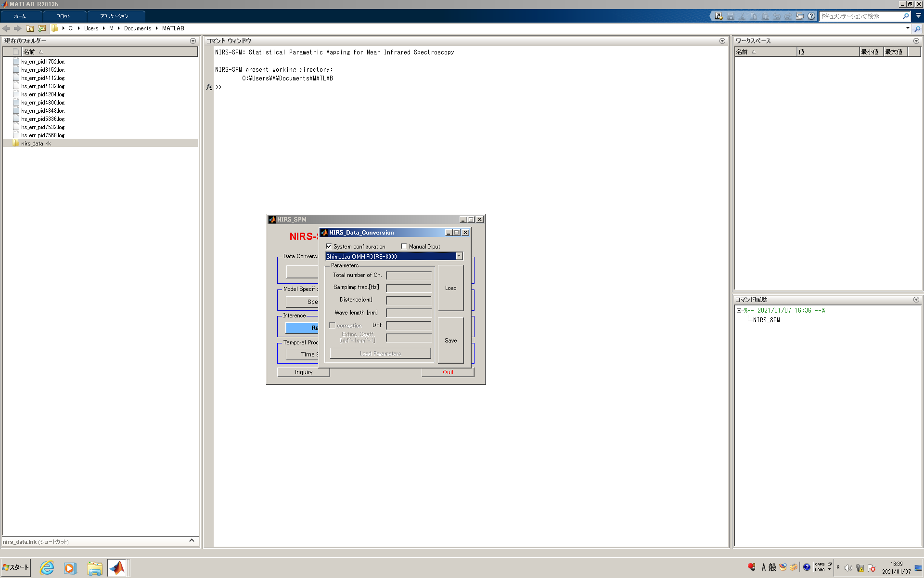This screenshot has width=924, height=578.
Task: Click the switch windows icon in toolbar
Action: click(799, 16)
